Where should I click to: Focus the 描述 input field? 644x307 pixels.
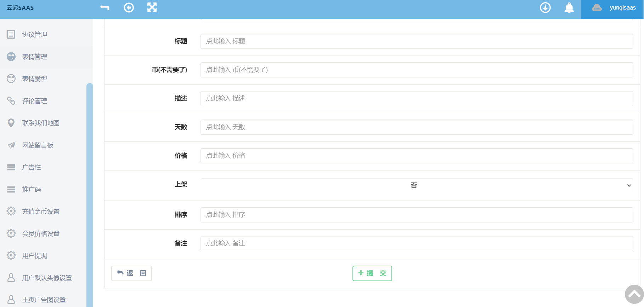click(x=417, y=98)
